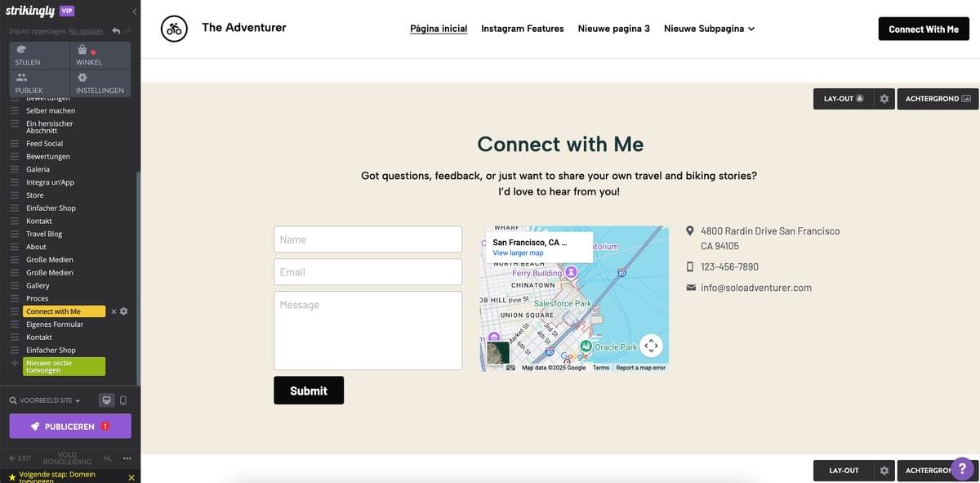Expand the Nieuwe Subpagina menu
The image size is (980, 483).
click(709, 29)
